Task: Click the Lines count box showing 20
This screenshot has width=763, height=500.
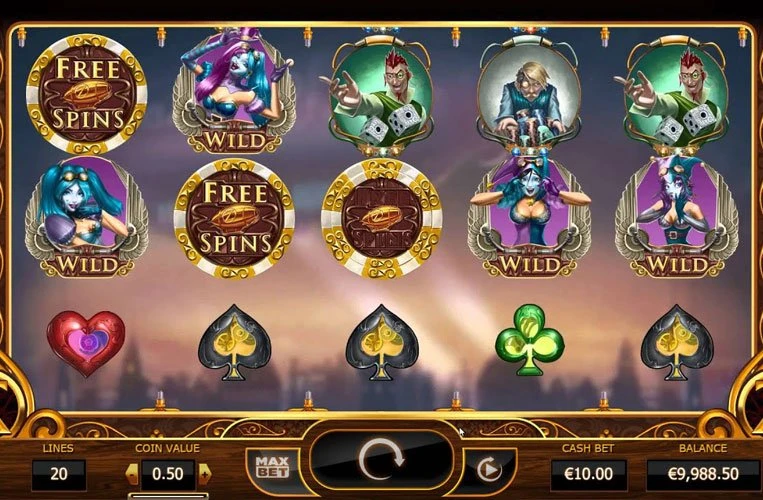Action: point(59,474)
